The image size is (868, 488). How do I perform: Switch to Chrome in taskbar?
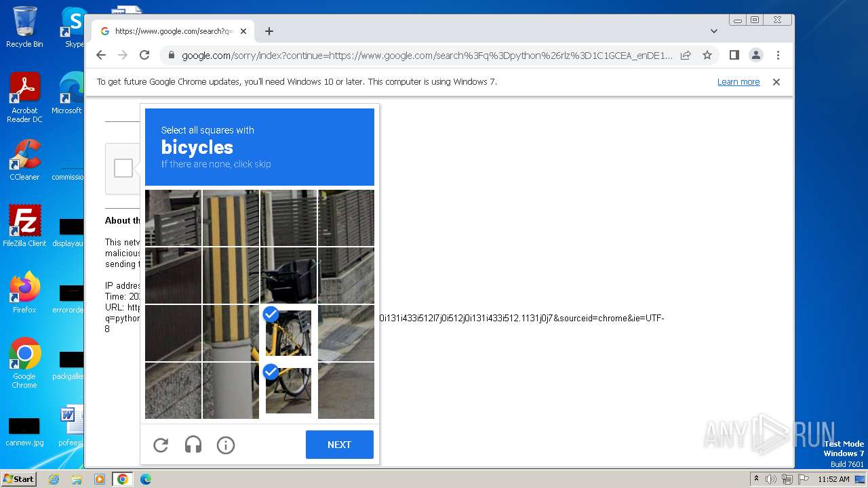click(x=123, y=479)
